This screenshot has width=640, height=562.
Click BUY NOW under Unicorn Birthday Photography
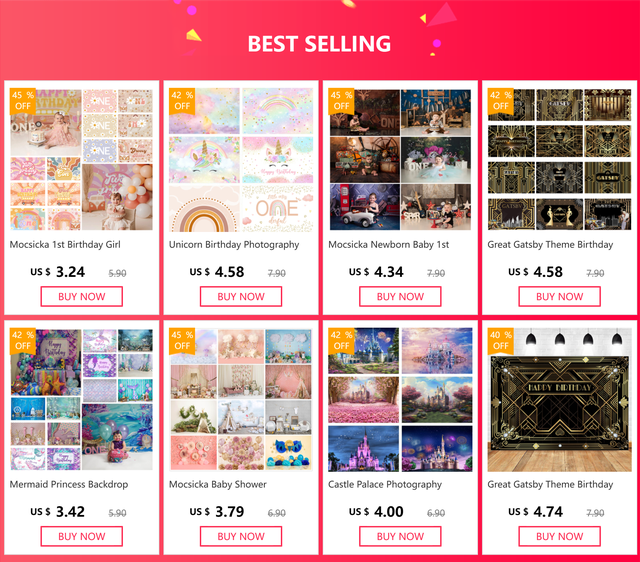[241, 296]
